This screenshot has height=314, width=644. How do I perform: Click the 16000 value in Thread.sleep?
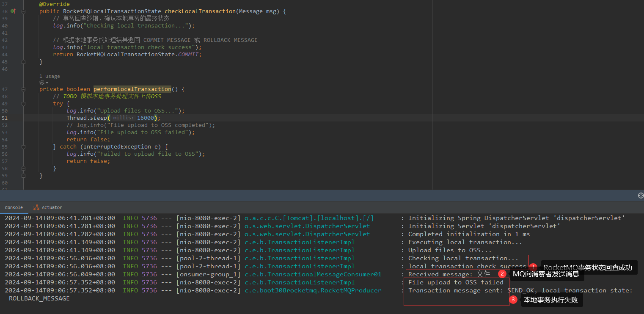pos(146,118)
